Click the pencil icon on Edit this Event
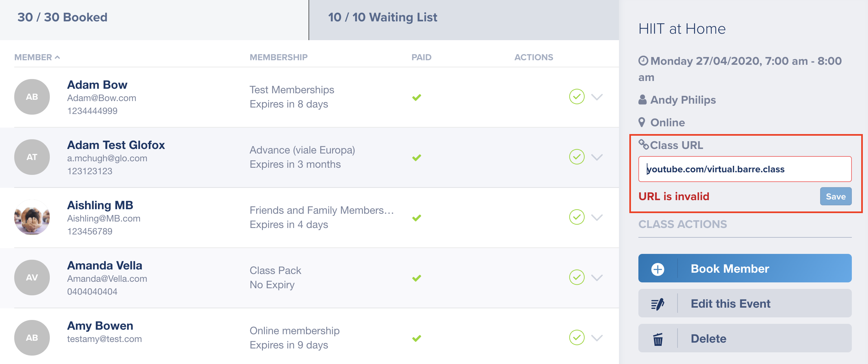 (657, 304)
